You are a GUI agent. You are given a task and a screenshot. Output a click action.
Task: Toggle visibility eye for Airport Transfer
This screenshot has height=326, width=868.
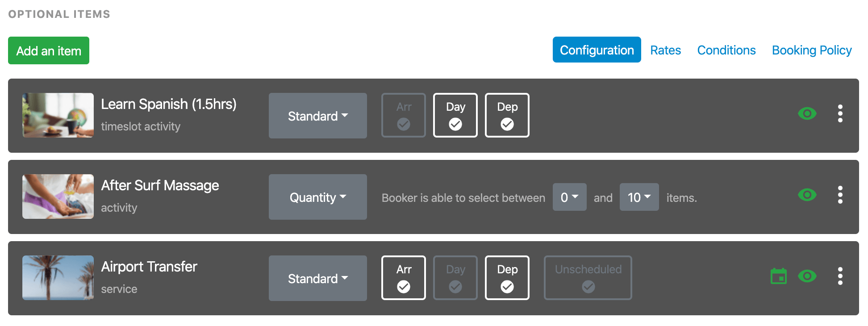pyautogui.click(x=807, y=276)
